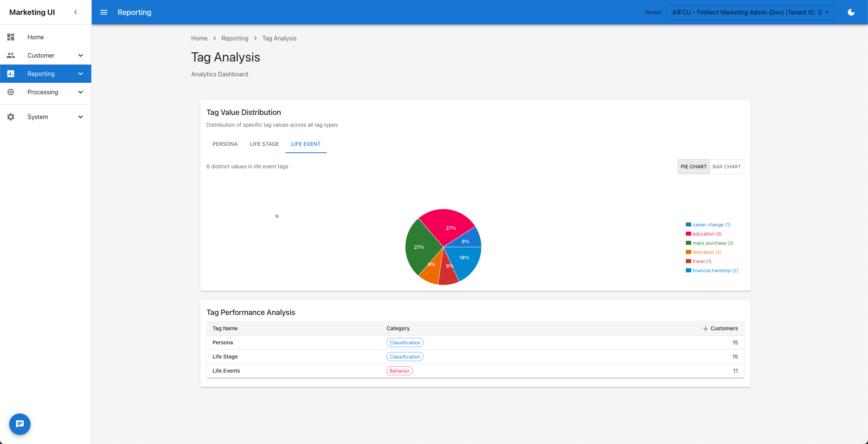The height and width of the screenshot is (444, 868).
Task: Open the LIFE STAGE tab
Action: [264, 144]
